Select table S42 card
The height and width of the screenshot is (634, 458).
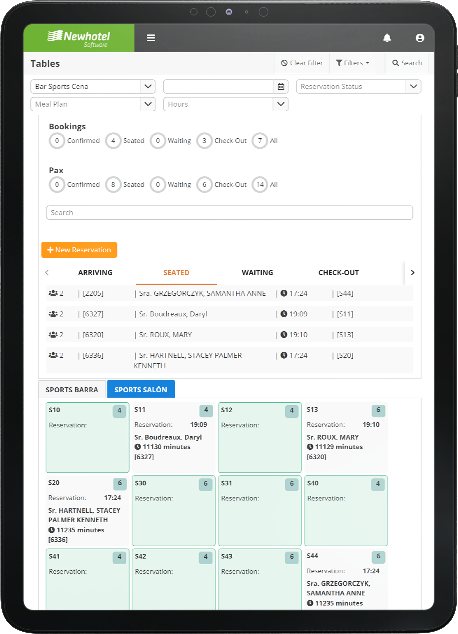[174, 579]
